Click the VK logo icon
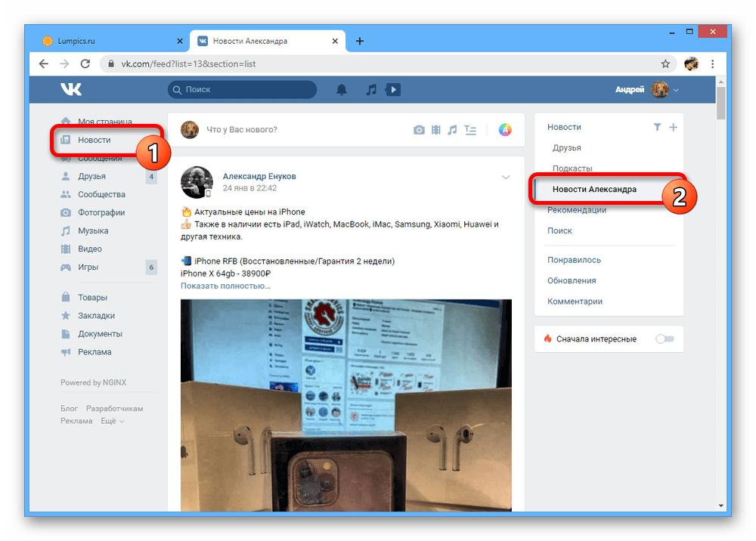 (x=71, y=90)
